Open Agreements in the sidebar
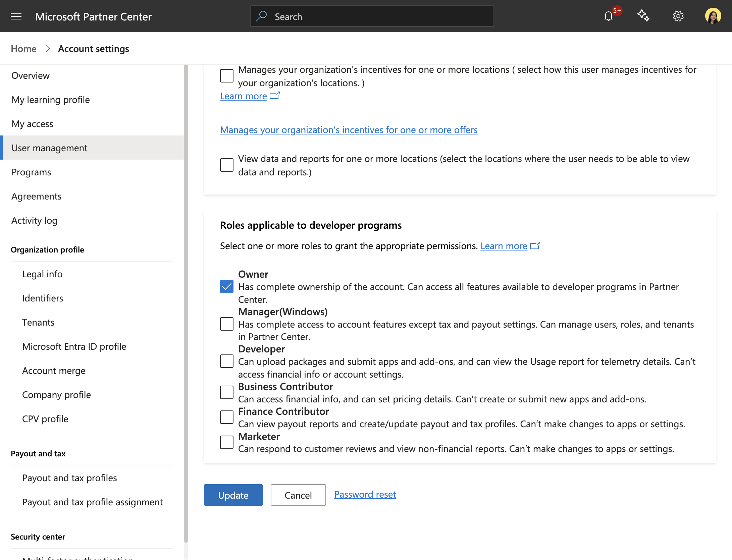Image resolution: width=732 pixels, height=560 pixels. (x=92, y=196)
